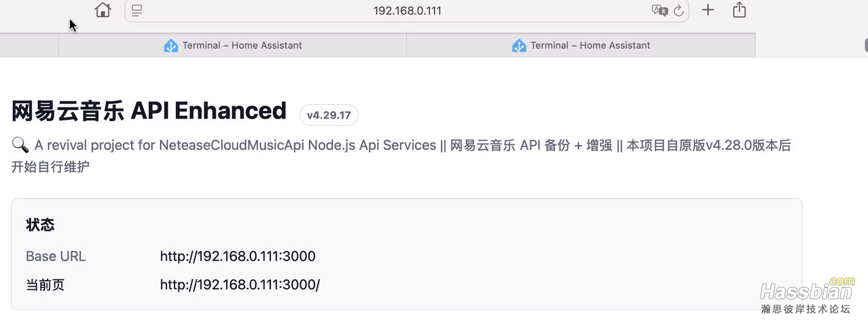Click the Base URL label

pos(56,256)
